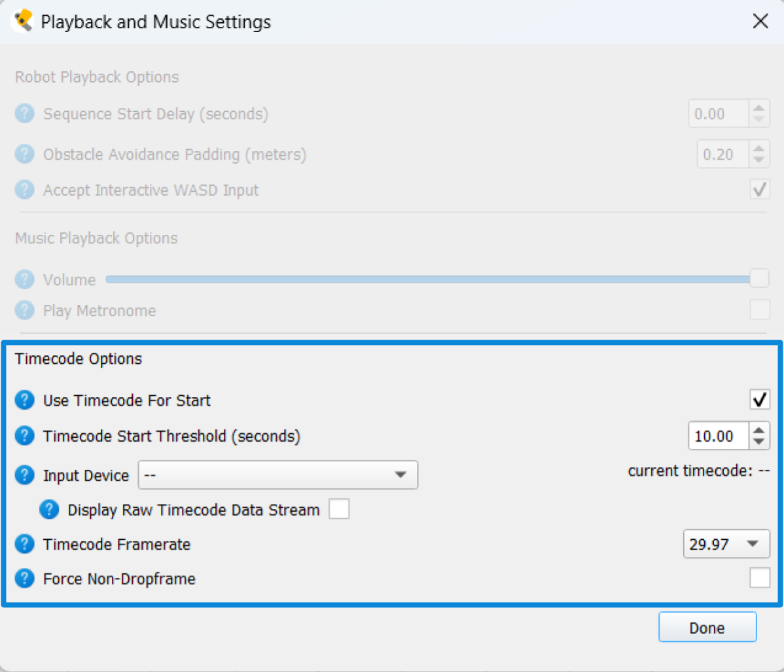The image size is (784, 672).
Task: Open the Input Device dropdown
Action: coord(277,475)
